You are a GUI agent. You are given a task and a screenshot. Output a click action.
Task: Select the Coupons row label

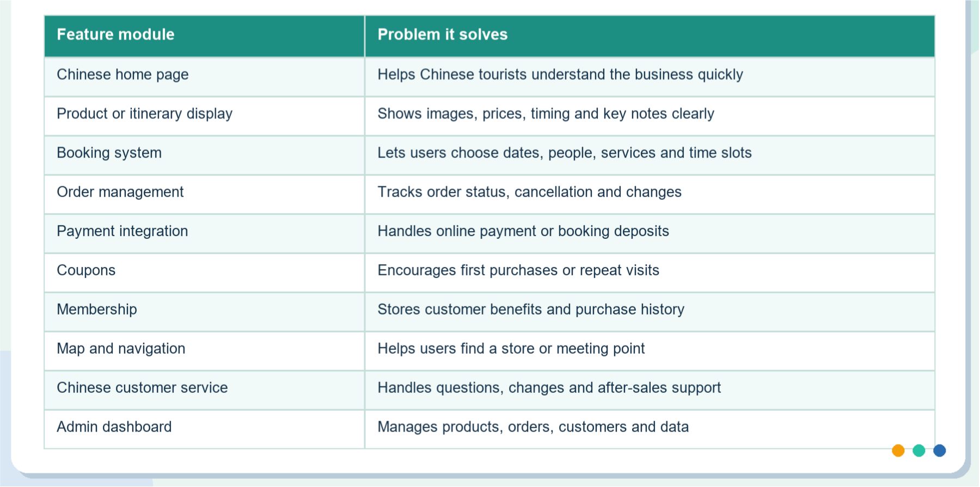[86, 270]
